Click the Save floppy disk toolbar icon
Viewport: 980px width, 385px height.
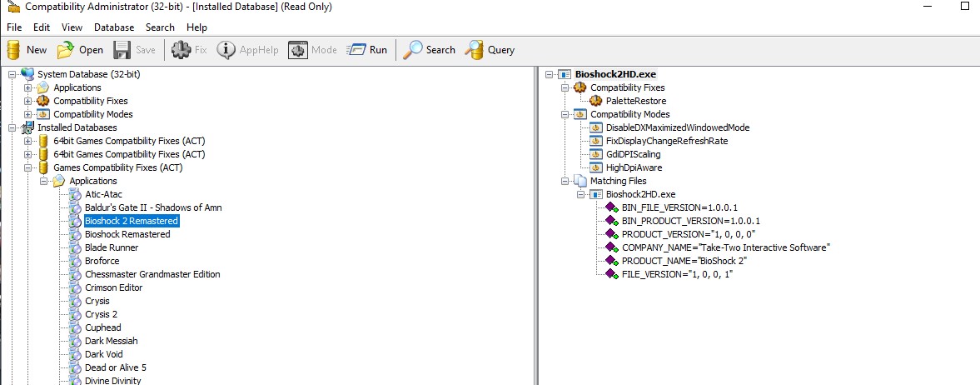tap(122, 50)
